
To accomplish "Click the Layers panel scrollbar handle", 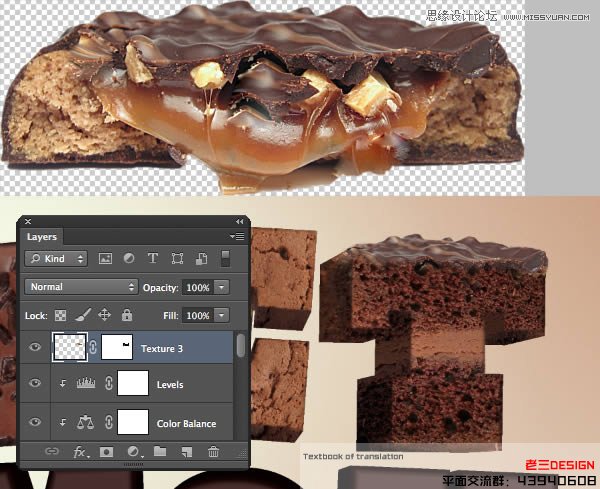I will point(240,346).
